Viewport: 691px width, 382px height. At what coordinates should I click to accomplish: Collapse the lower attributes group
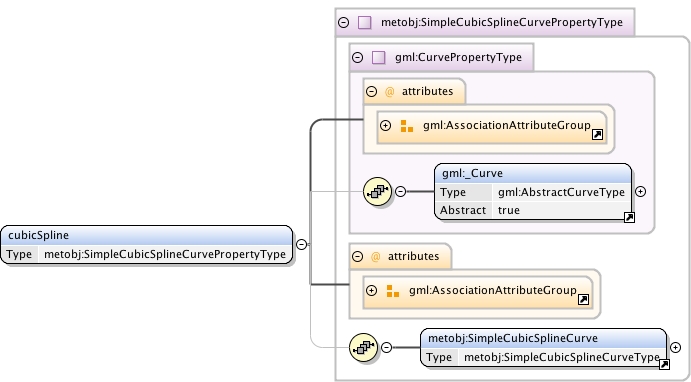pyautogui.click(x=357, y=256)
